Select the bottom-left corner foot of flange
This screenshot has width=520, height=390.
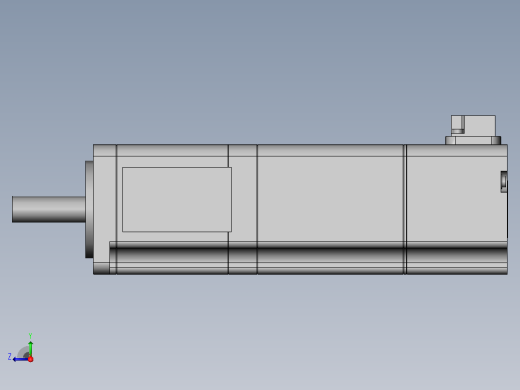[101, 268]
